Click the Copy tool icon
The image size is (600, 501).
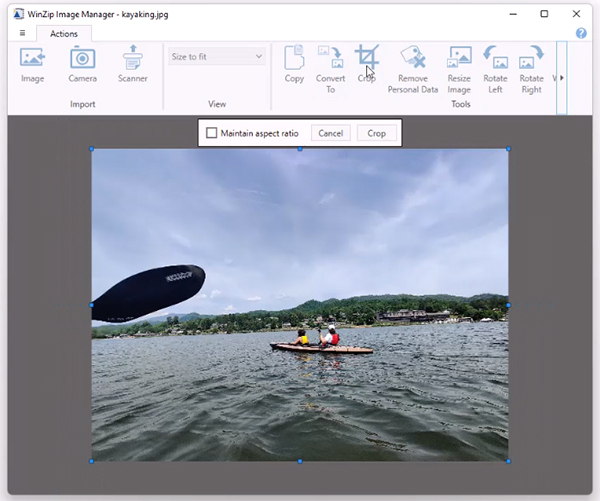(x=294, y=59)
